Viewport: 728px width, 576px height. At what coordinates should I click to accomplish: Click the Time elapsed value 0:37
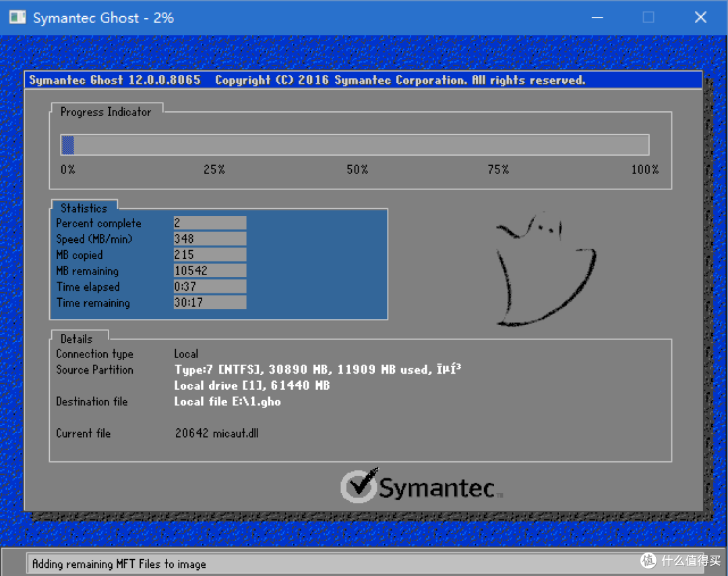[210, 286]
